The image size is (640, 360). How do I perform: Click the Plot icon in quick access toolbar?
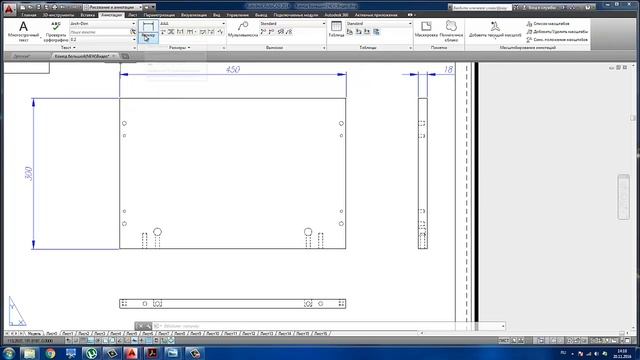click(55, 7)
